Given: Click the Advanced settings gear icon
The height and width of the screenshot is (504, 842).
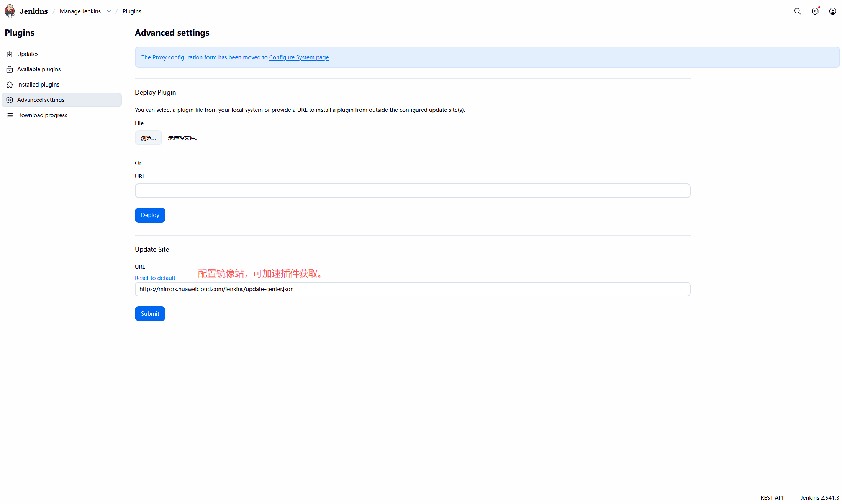Looking at the screenshot, I should [x=10, y=100].
